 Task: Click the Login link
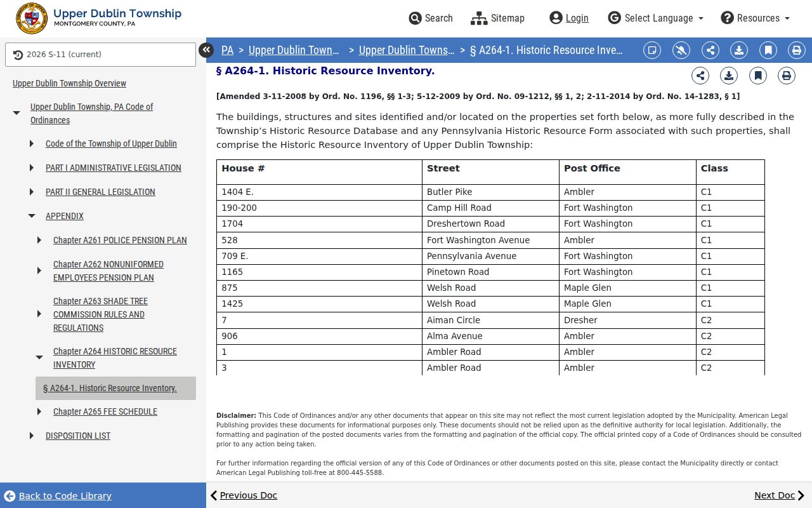pos(569,18)
